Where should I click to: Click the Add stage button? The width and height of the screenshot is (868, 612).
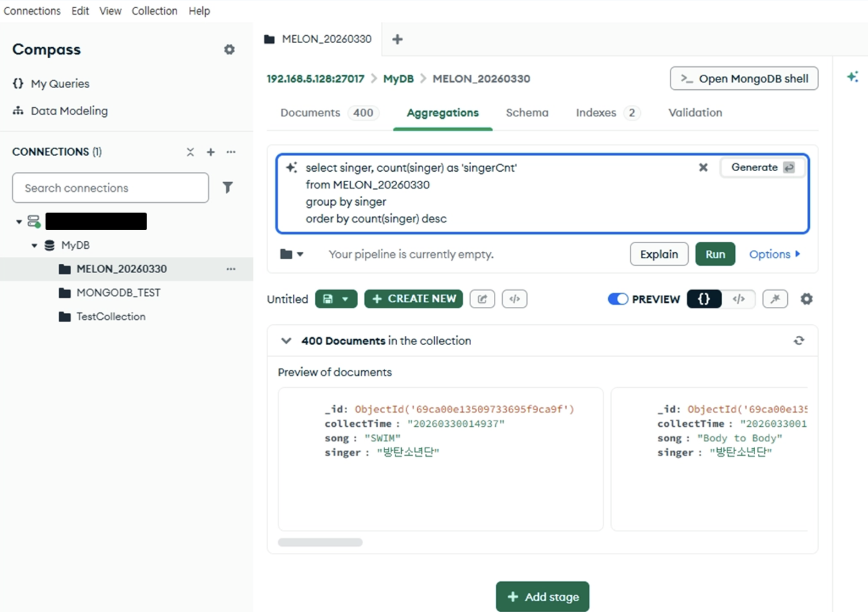542,596
